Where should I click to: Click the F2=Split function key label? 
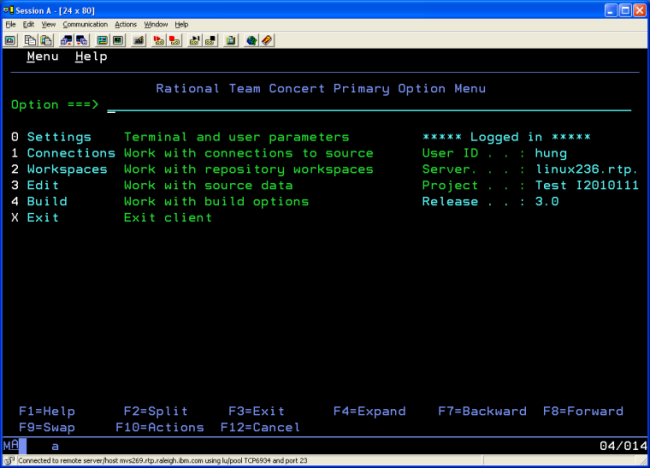click(155, 411)
